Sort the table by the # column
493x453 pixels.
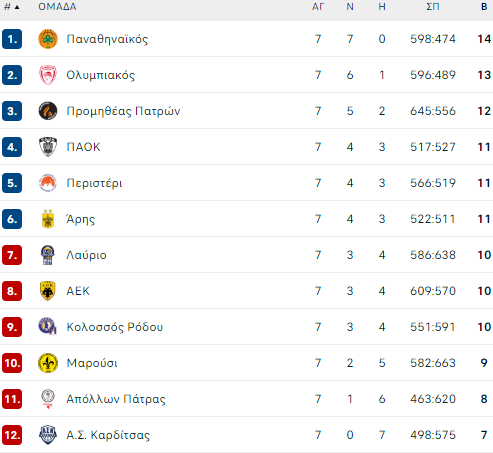click(12, 7)
